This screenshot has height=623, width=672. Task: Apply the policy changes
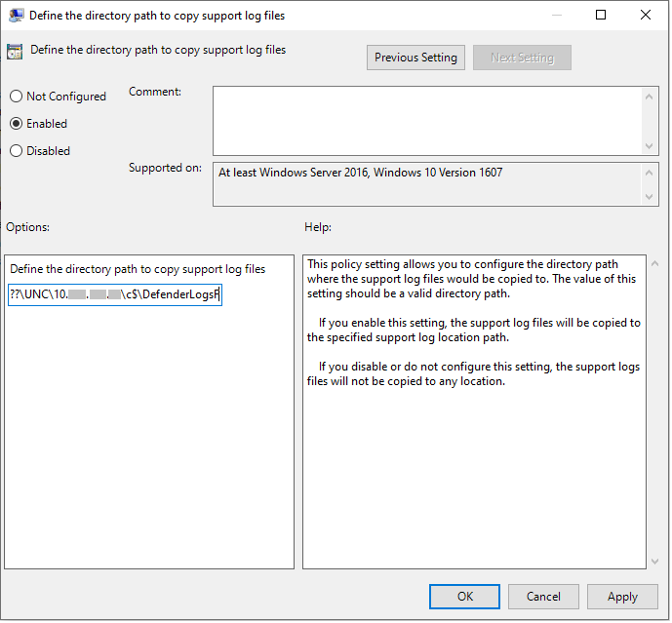point(622,597)
